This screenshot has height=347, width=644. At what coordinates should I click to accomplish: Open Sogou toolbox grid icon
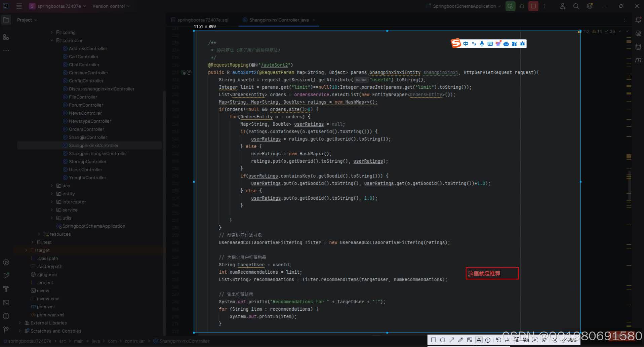(x=514, y=44)
